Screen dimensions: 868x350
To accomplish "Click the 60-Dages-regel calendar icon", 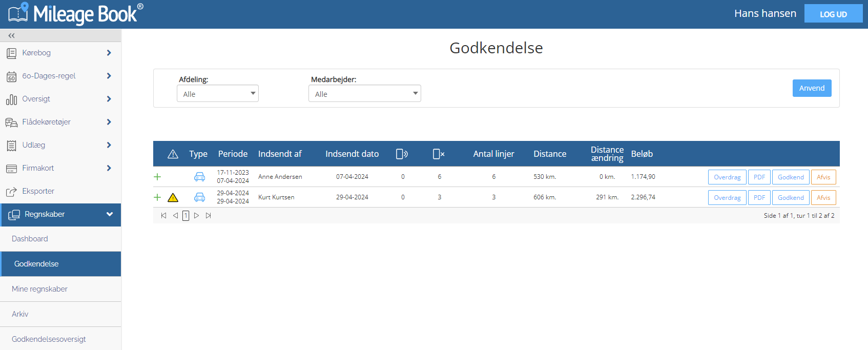I will (x=11, y=76).
